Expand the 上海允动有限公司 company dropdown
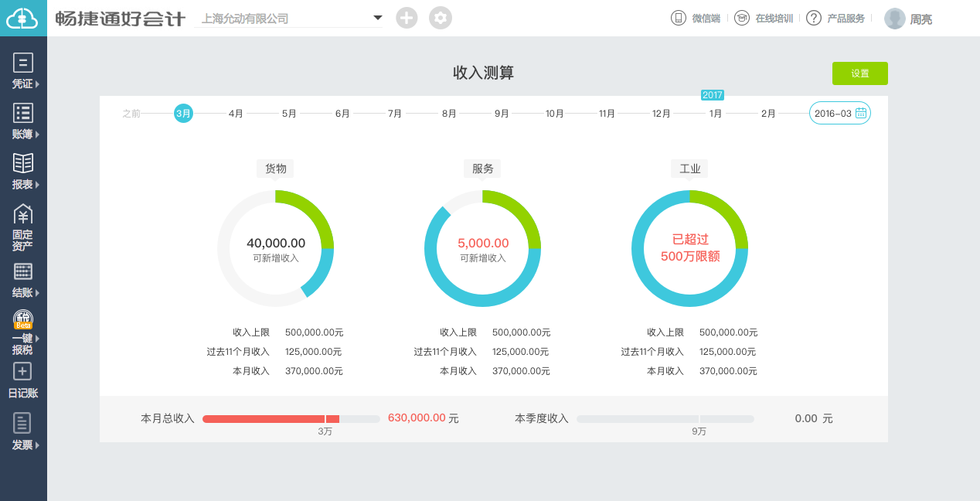The width and height of the screenshot is (980, 501). (x=378, y=17)
